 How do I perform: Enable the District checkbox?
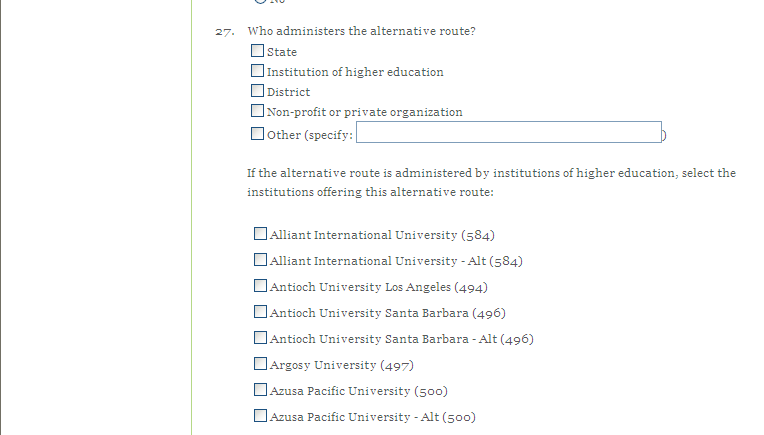[x=258, y=91]
